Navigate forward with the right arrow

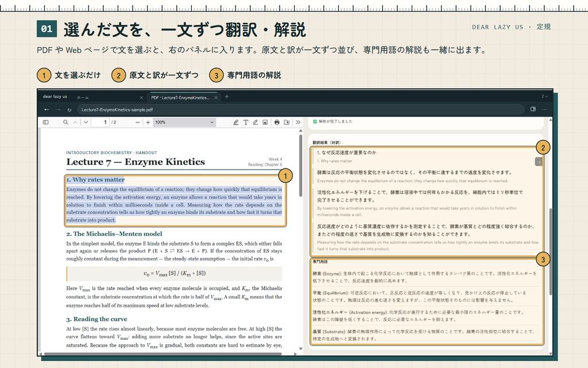click(x=58, y=110)
